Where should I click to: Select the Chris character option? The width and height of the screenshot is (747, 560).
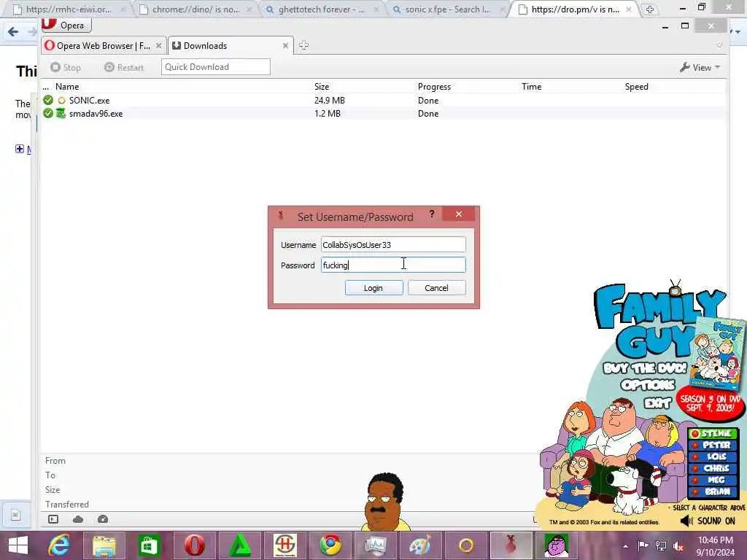pyautogui.click(x=713, y=468)
